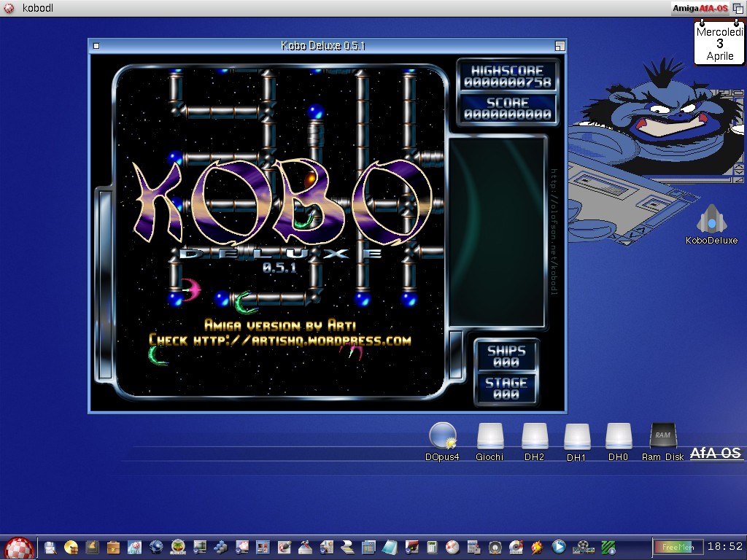The image size is (747, 560).
Task: Click the Kobo Deluxe window zoom gadget
Action: (x=558, y=46)
